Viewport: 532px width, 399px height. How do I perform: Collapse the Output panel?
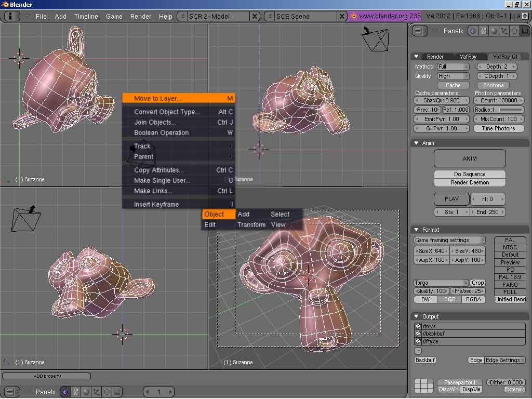(416, 316)
